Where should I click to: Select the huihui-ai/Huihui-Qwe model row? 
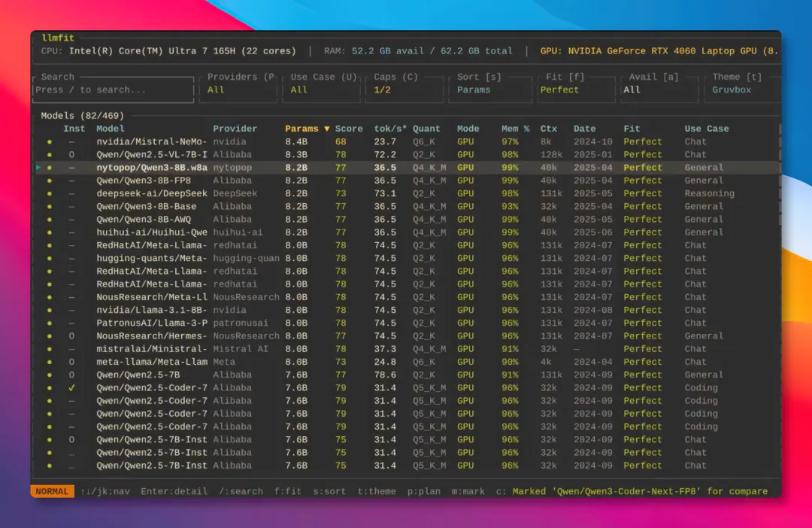point(407,232)
